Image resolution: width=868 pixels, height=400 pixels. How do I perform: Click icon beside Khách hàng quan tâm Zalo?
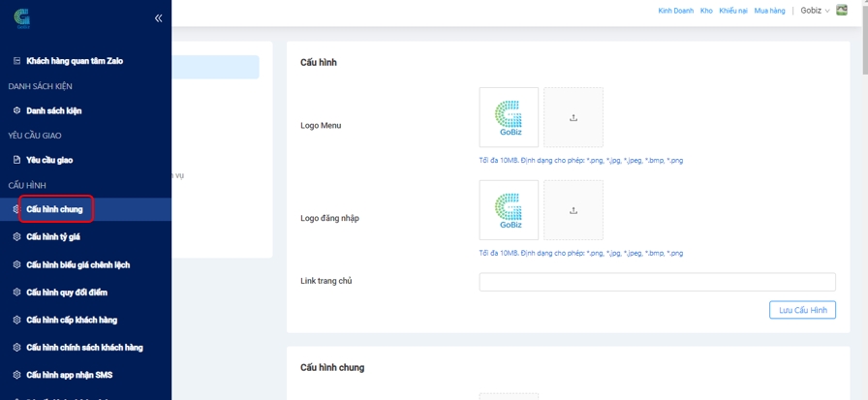coord(16,61)
